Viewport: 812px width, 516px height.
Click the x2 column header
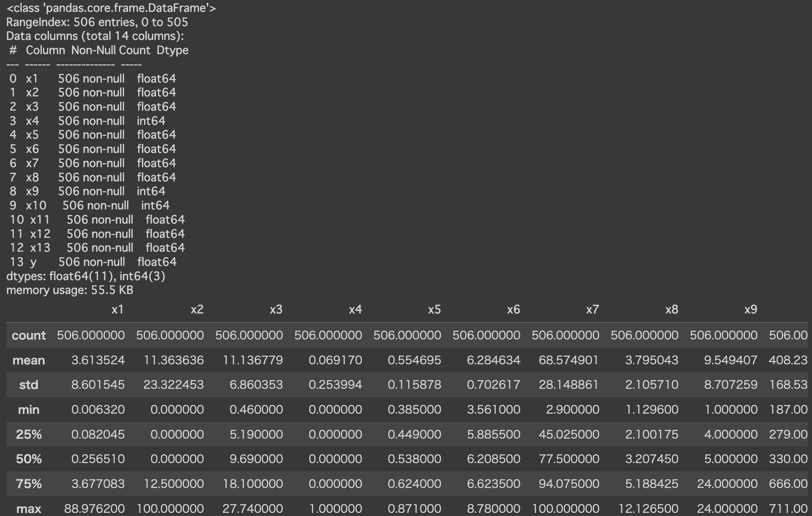point(197,309)
